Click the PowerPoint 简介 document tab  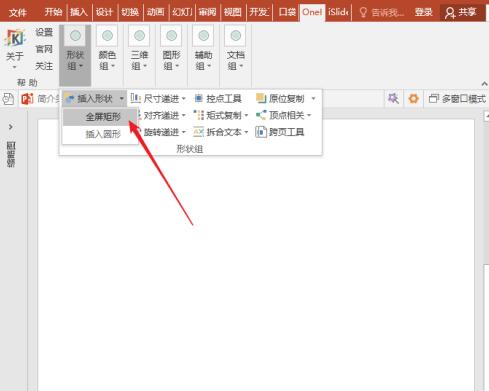(x=40, y=99)
